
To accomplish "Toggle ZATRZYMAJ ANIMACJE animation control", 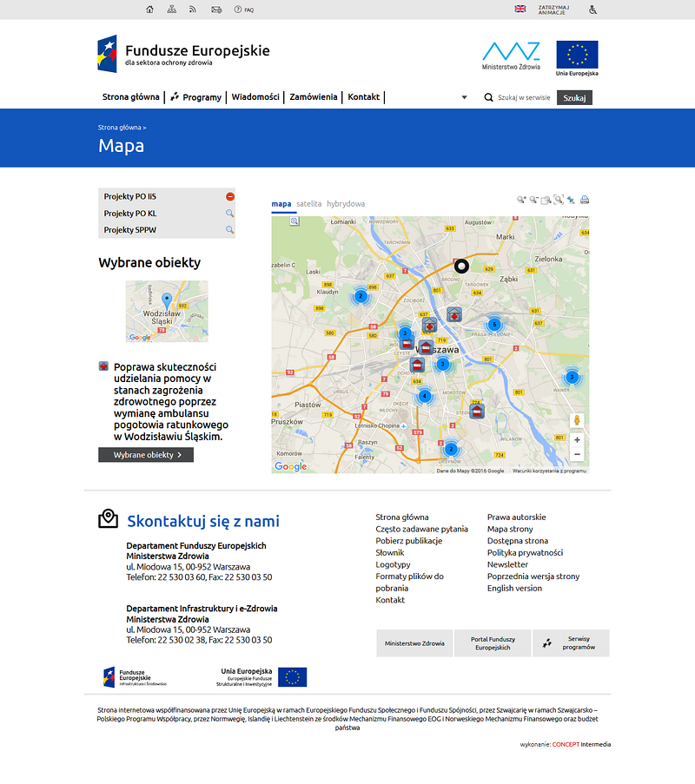I will tap(553, 10).
